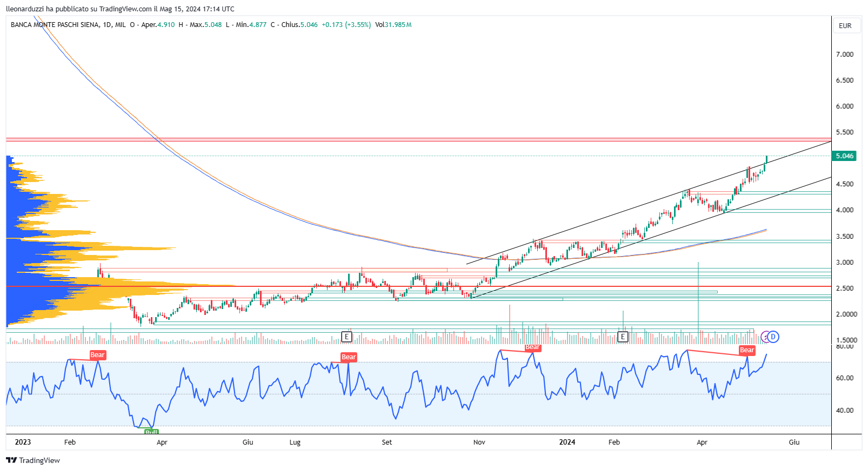Viewport: 868px width, 470px height.
Task: Open the E earnings marker near August 2023
Action: point(346,337)
